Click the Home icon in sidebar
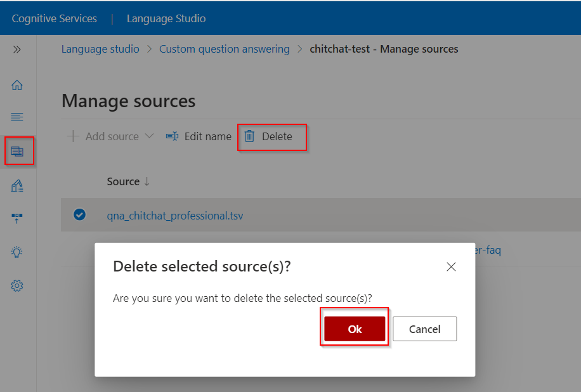This screenshot has height=392, width=581. (x=17, y=85)
